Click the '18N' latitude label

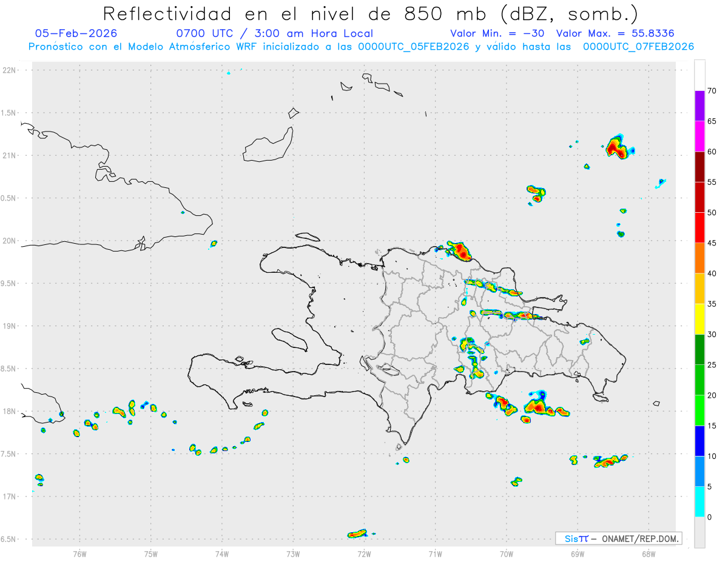(x=10, y=411)
